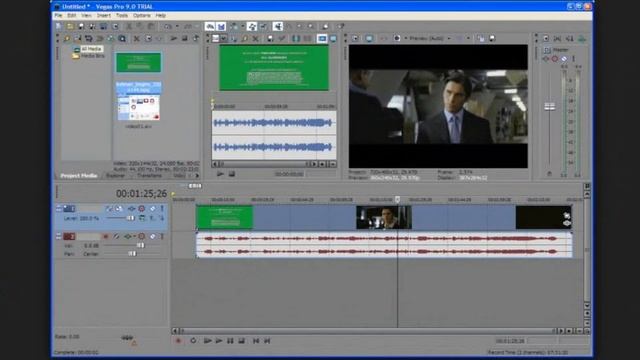Click the Undo toolbar icon

168,27
